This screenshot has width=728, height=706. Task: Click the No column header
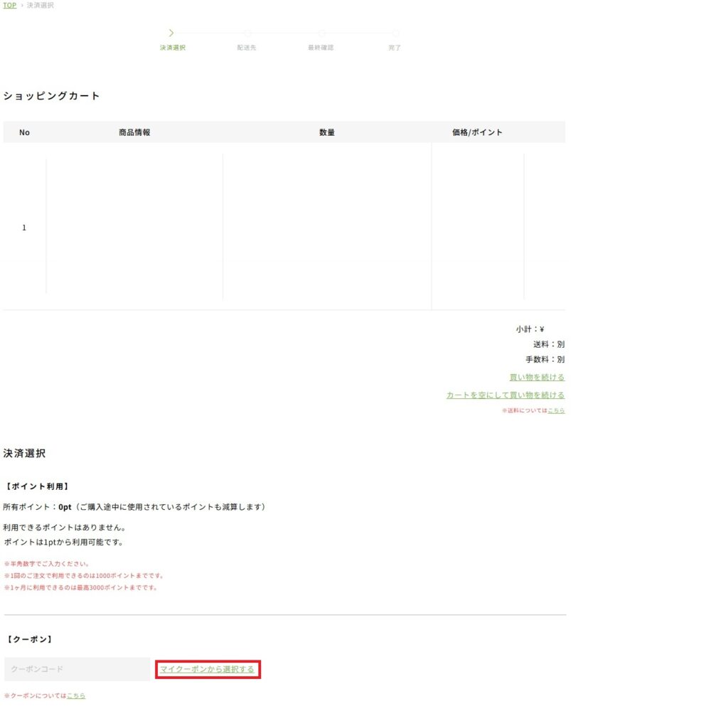point(24,132)
